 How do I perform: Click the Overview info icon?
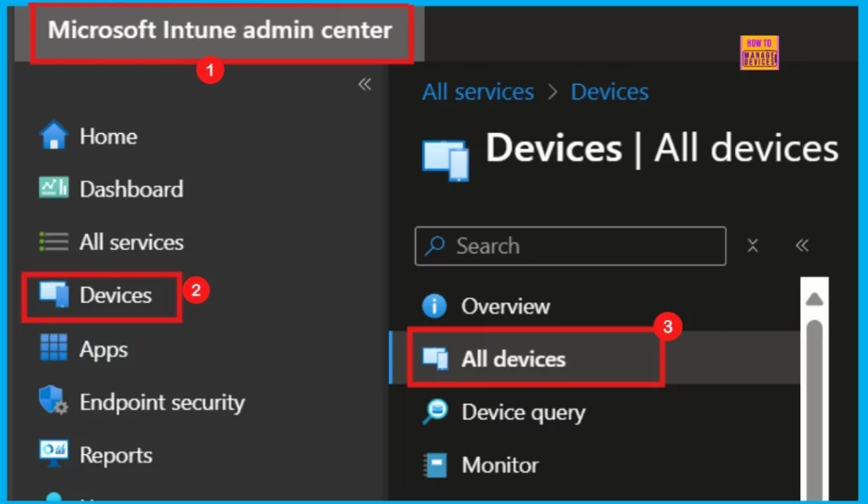coord(435,306)
